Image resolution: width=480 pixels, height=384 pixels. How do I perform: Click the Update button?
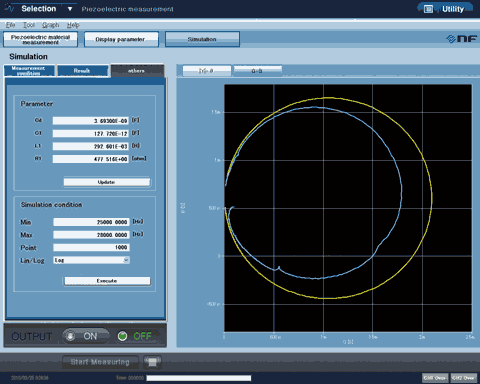pyautogui.click(x=107, y=182)
